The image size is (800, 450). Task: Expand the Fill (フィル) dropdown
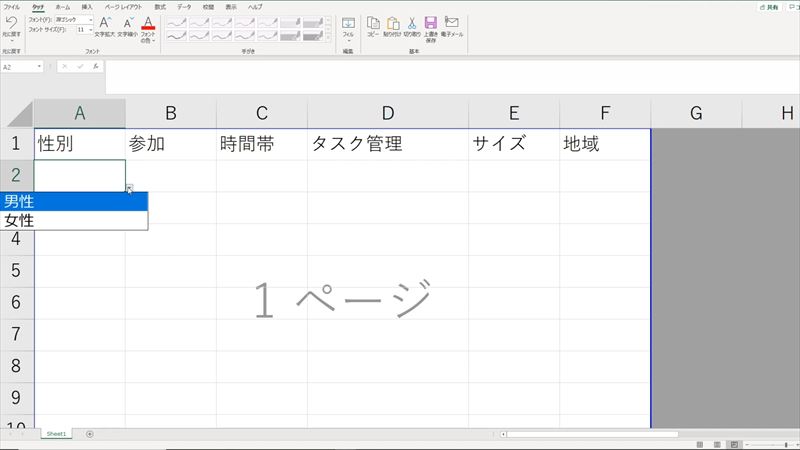348,41
